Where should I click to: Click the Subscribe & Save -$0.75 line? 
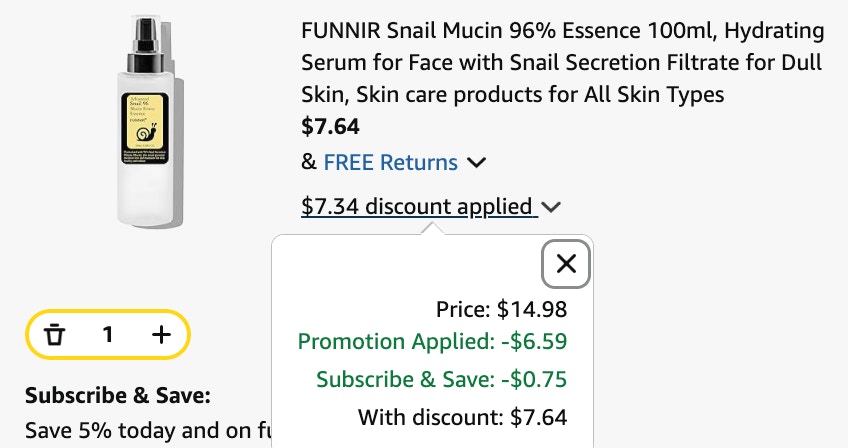coord(441,379)
